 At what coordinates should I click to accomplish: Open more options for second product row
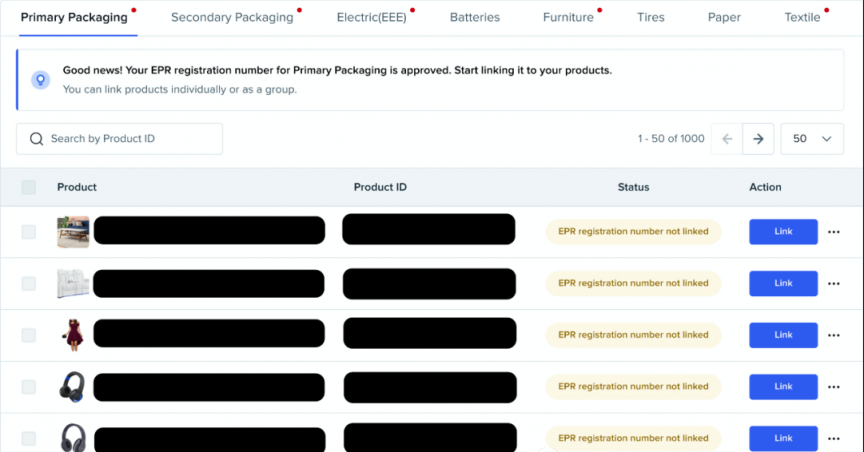pos(834,283)
